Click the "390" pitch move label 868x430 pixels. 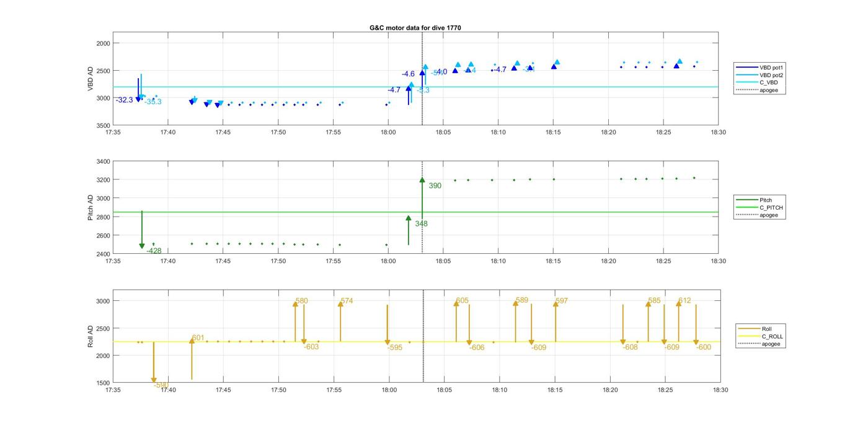click(435, 186)
